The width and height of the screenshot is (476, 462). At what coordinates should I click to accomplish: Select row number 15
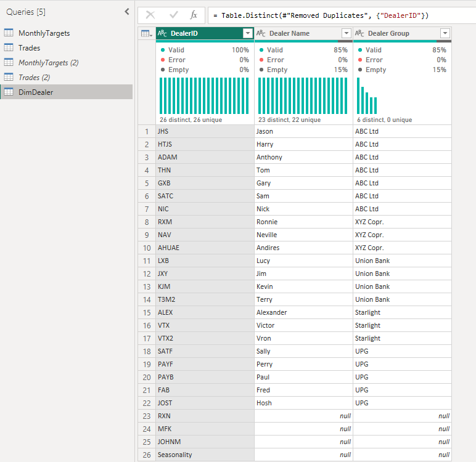(147, 313)
